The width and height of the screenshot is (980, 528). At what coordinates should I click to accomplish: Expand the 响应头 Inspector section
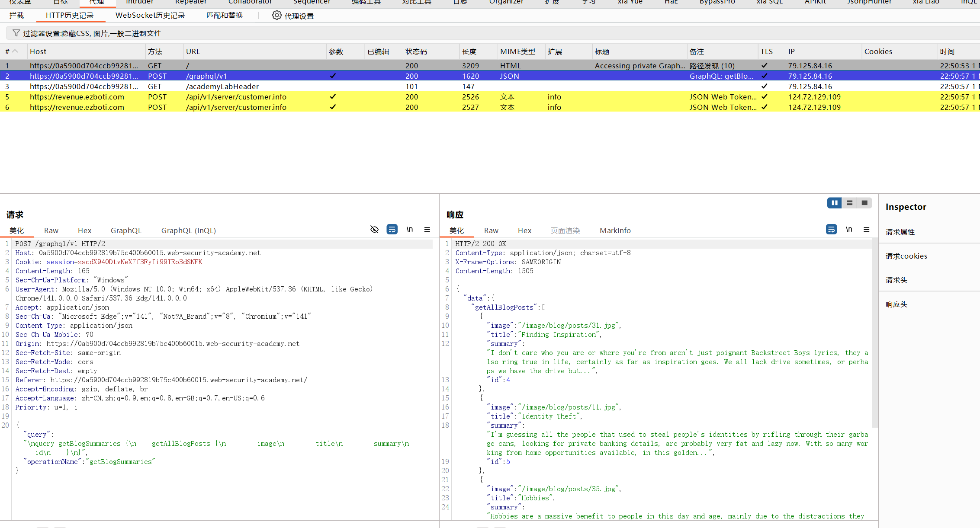coord(896,304)
